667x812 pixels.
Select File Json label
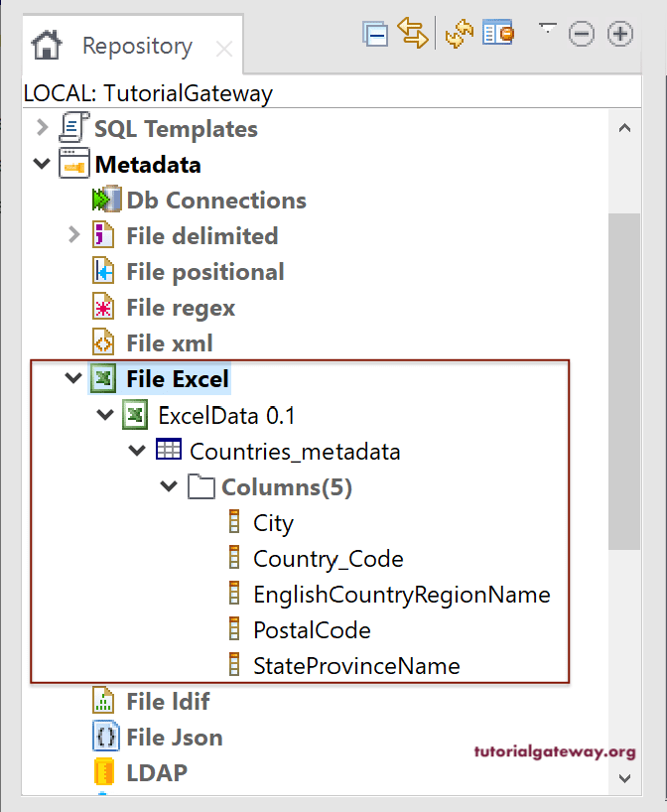[175, 738]
